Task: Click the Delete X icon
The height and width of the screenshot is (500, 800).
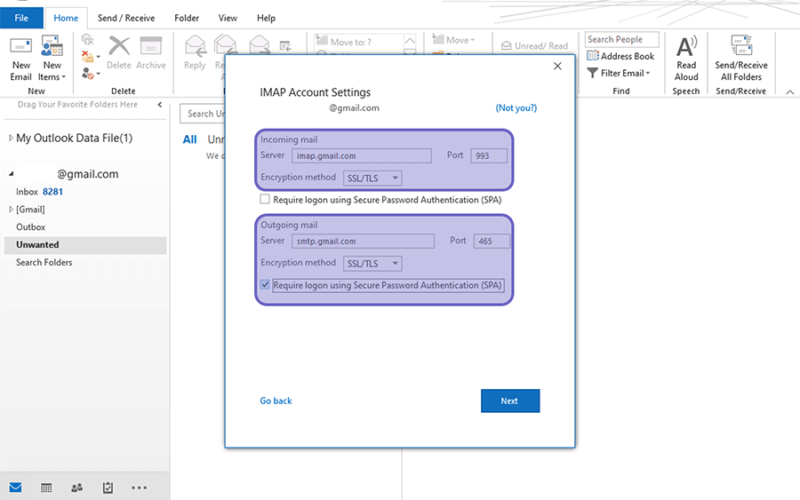Action: pos(119,46)
